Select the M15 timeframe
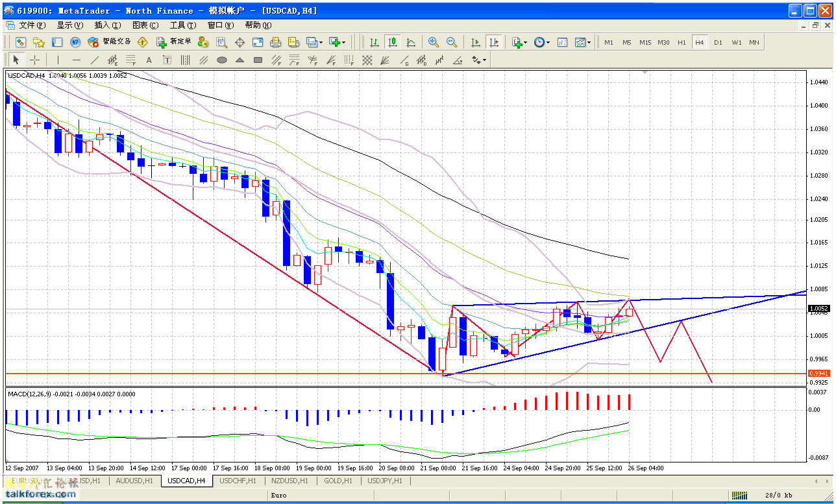 click(x=645, y=42)
